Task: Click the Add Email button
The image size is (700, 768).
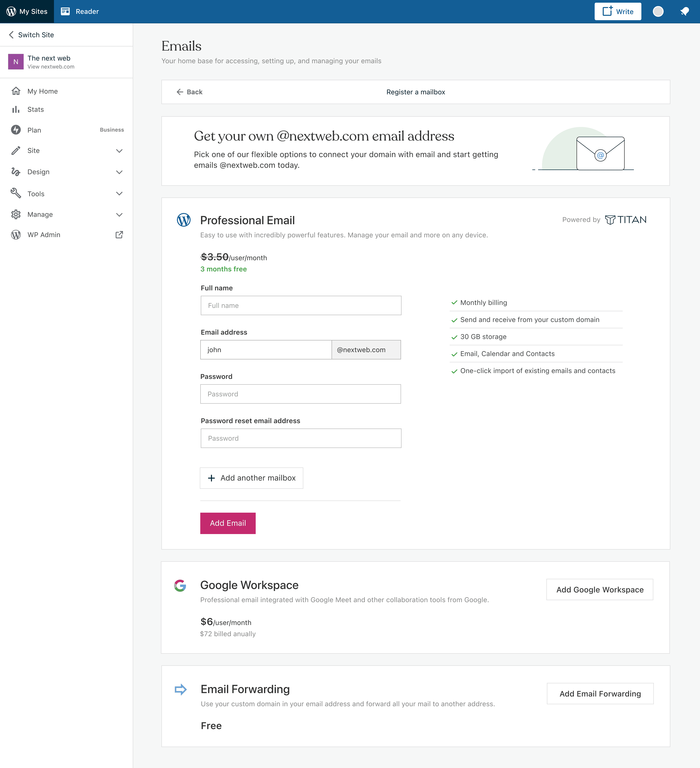Action: tap(228, 523)
